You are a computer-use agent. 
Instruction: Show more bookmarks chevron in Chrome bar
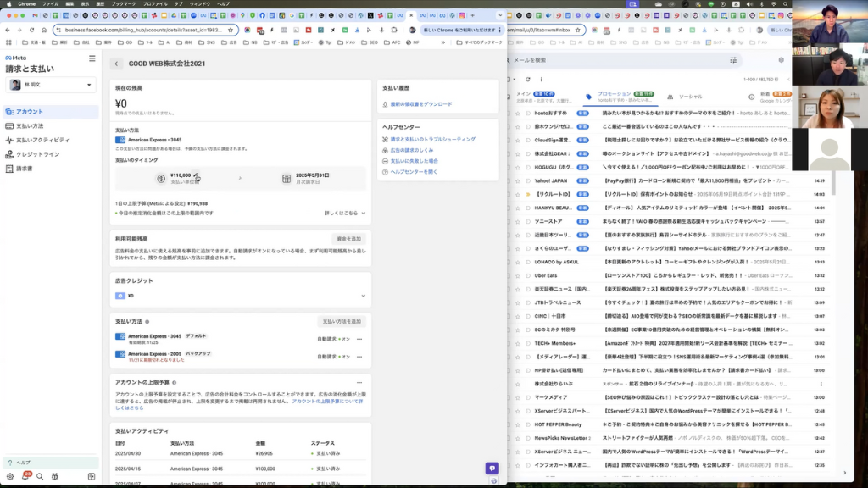(442, 42)
